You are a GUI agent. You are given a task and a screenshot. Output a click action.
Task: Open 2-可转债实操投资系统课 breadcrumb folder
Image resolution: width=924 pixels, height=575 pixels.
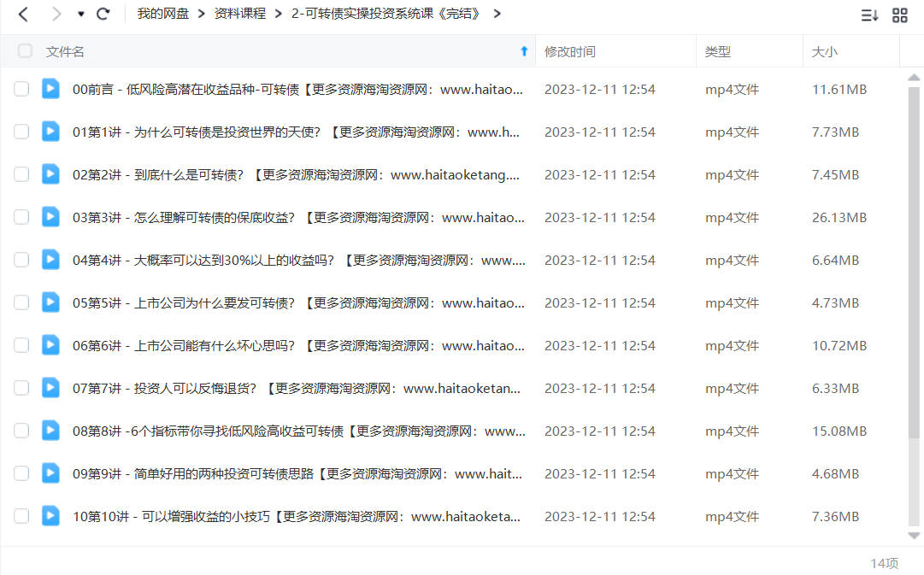(x=386, y=14)
